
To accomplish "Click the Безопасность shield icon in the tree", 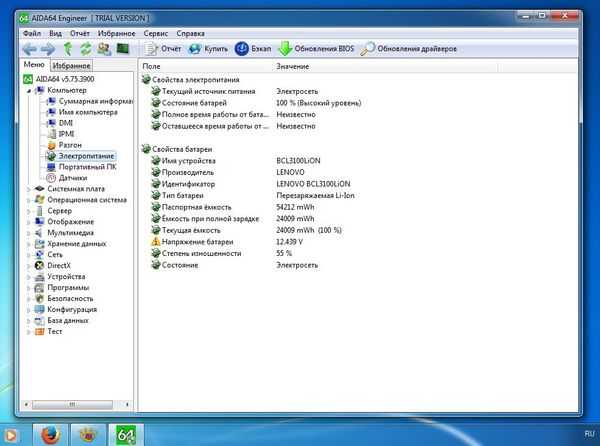I will (x=39, y=298).
